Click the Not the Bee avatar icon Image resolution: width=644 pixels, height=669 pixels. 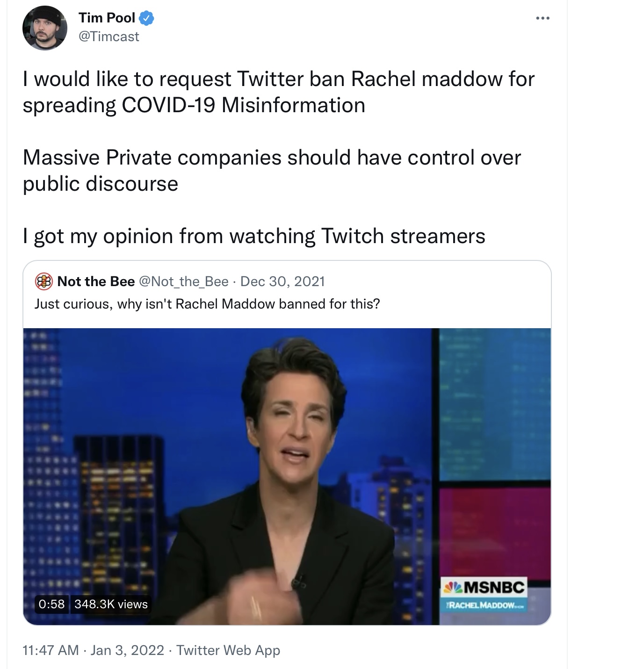pyautogui.click(x=43, y=281)
